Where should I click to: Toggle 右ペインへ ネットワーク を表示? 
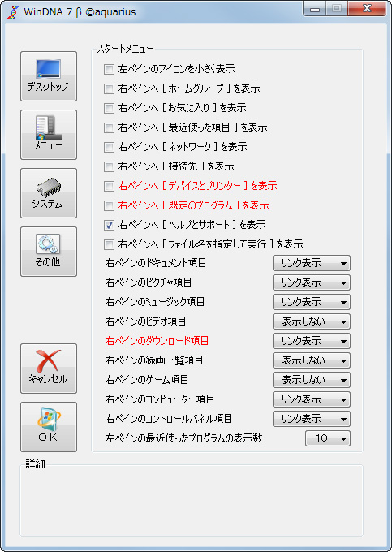pyautogui.click(x=109, y=147)
